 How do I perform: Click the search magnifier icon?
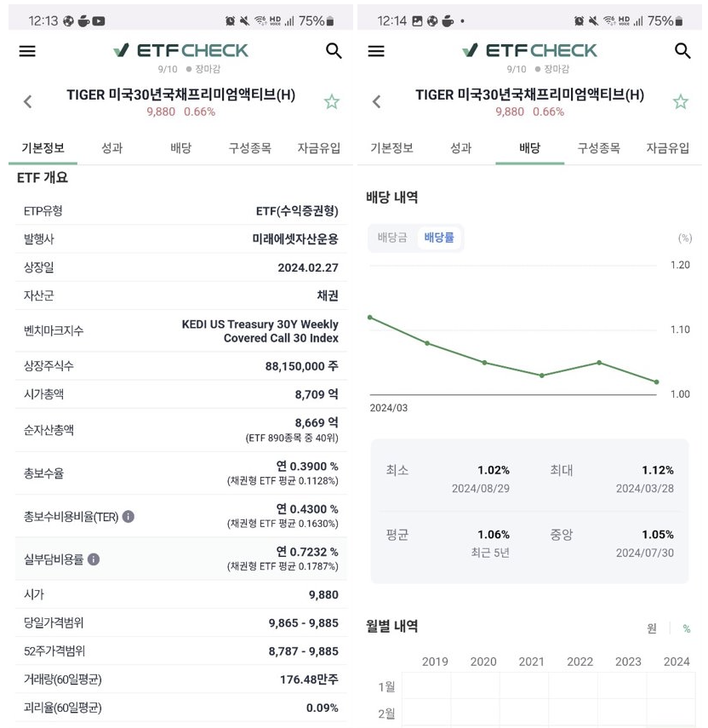[334, 51]
